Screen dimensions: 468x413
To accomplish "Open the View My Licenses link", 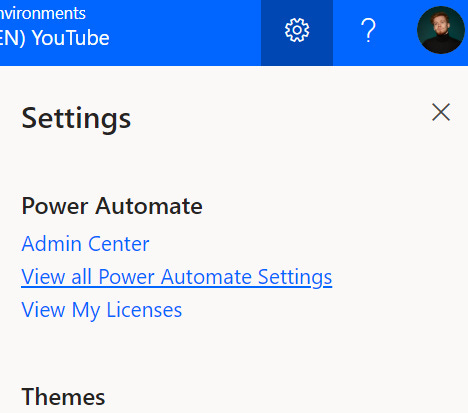I will [102, 310].
